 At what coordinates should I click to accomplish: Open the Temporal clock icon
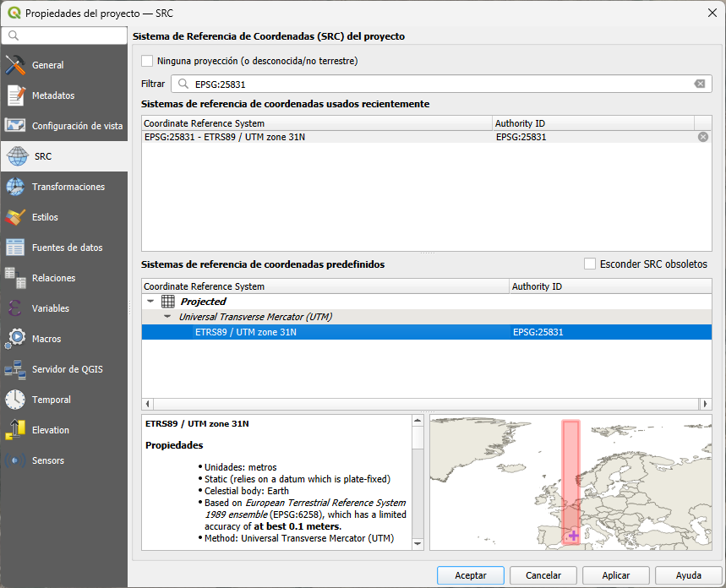tap(15, 400)
